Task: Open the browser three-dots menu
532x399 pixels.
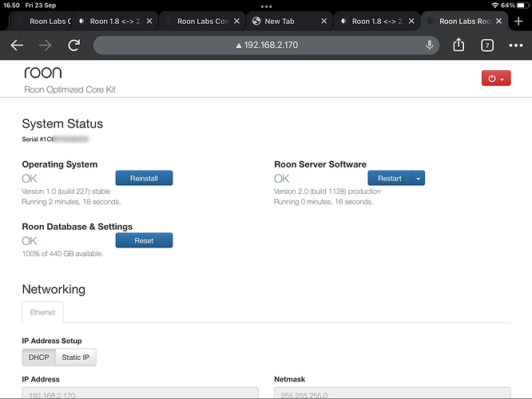Action: 516,45
